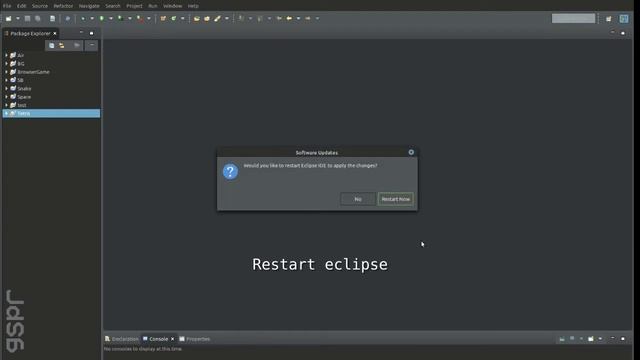Click the New Java Class icon
The width and height of the screenshot is (640, 360).
[x=174, y=18]
